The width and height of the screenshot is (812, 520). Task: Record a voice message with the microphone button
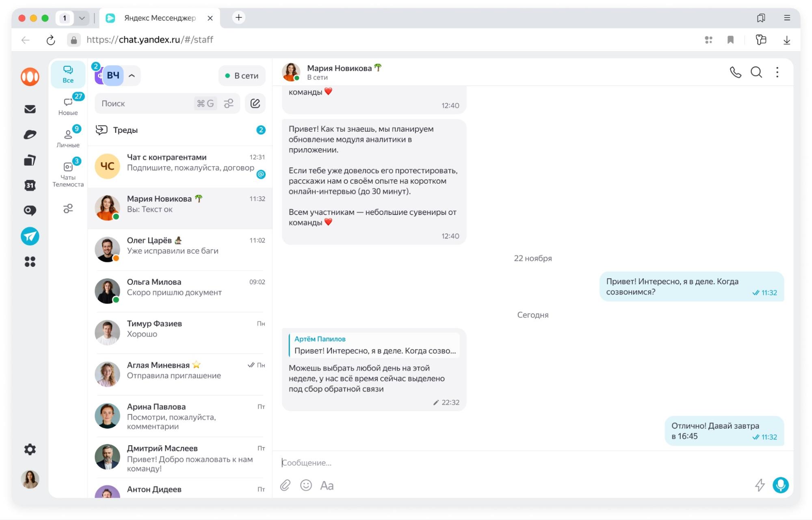pos(780,485)
